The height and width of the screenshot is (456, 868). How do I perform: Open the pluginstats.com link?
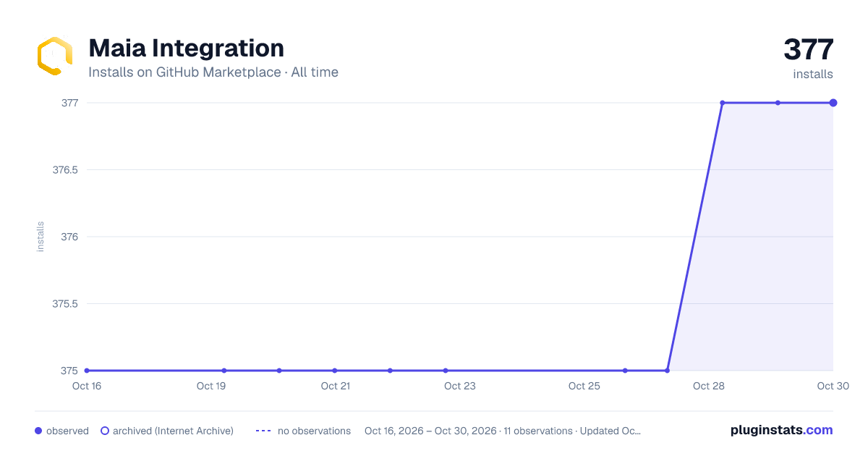781,430
